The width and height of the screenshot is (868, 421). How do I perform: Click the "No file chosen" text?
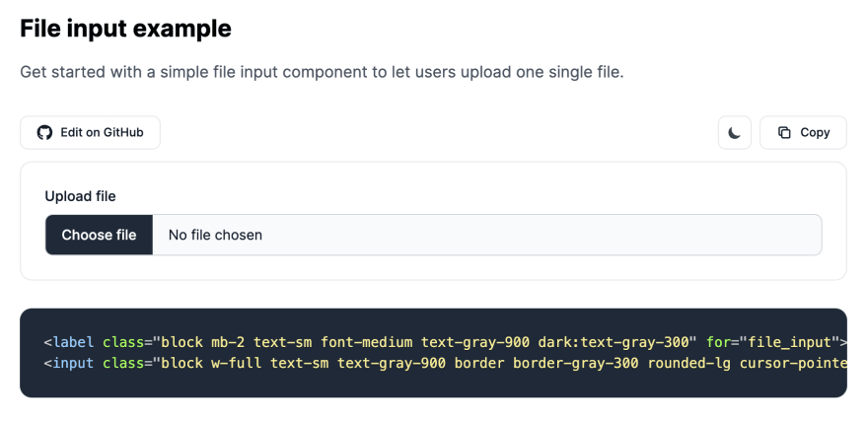(x=215, y=235)
